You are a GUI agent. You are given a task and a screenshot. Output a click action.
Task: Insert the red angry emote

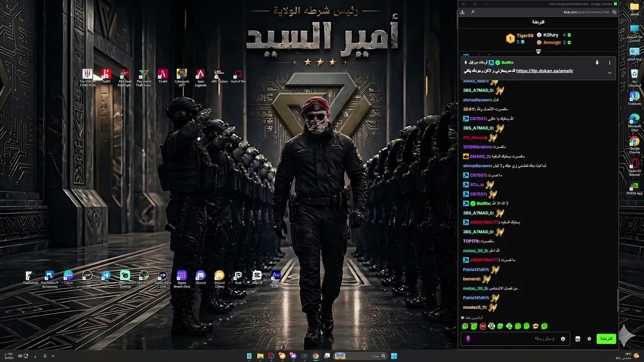tap(483, 326)
